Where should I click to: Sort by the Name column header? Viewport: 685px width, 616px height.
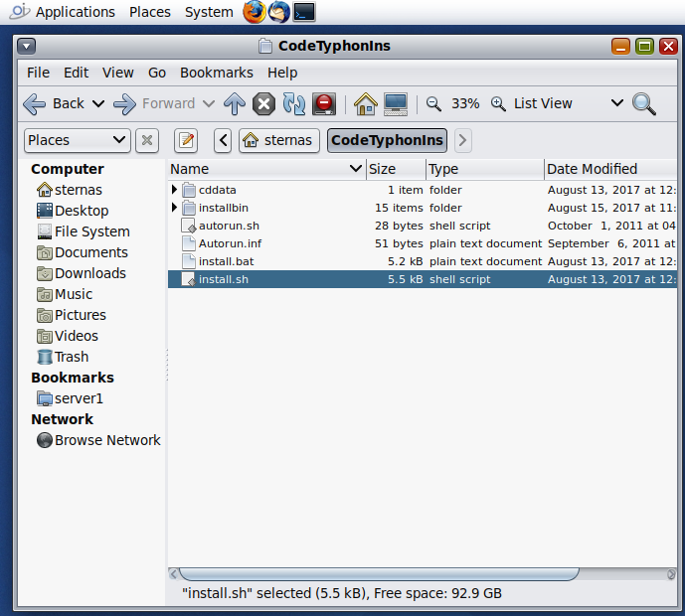pos(266,169)
